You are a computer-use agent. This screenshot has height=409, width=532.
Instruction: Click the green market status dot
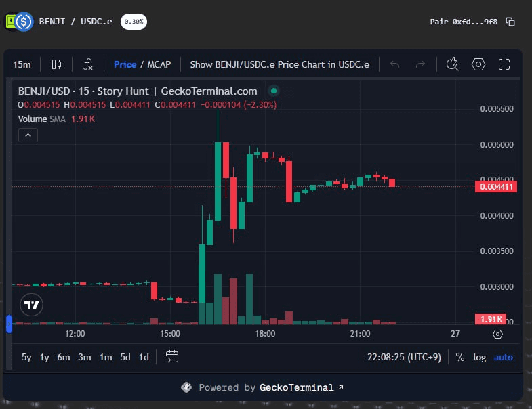coord(274,91)
